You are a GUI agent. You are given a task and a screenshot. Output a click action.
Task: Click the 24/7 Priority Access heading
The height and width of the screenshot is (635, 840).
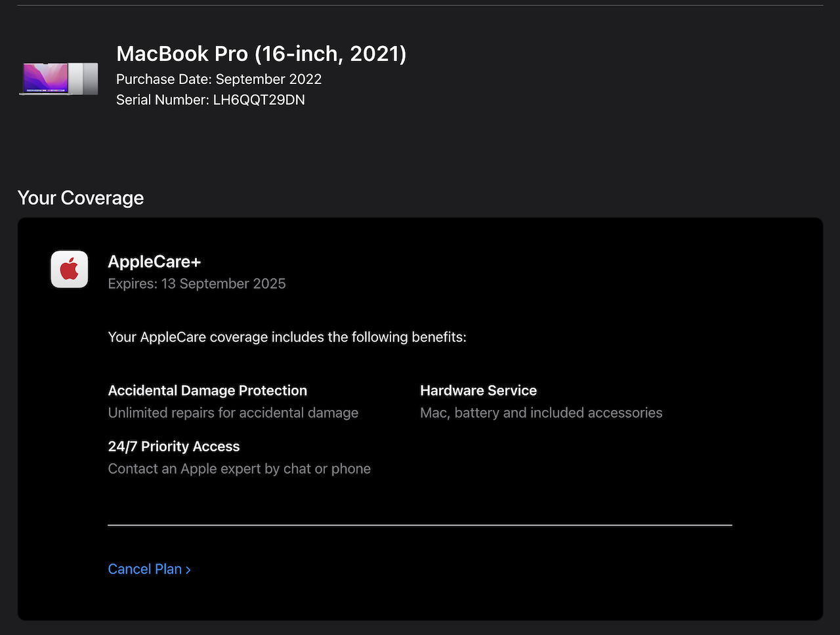174,446
